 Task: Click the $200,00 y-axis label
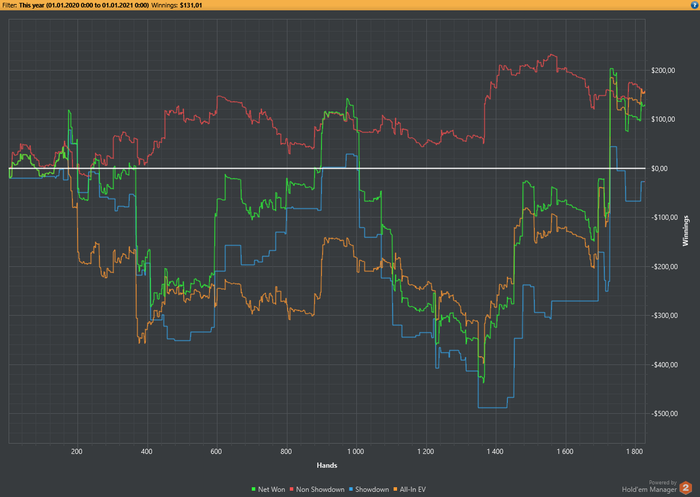tap(662, 71)
